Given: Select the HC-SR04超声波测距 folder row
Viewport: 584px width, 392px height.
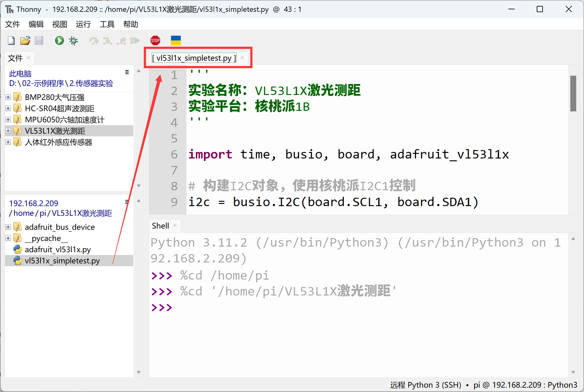Looking at the screenshot, I should (x=69, y=108).
